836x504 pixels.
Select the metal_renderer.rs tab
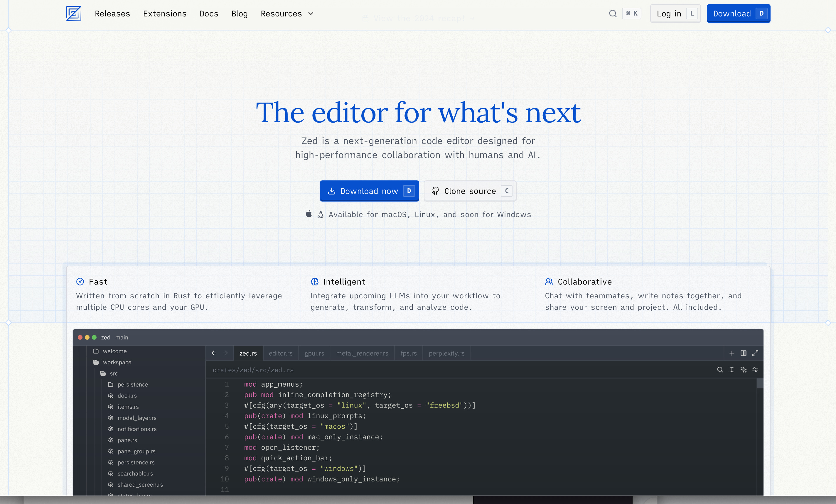coord(362,353)
